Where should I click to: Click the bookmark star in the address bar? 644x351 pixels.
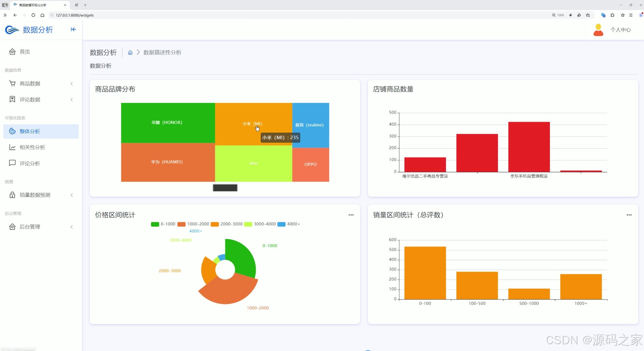pyautogui.click(x=588, y=15)
